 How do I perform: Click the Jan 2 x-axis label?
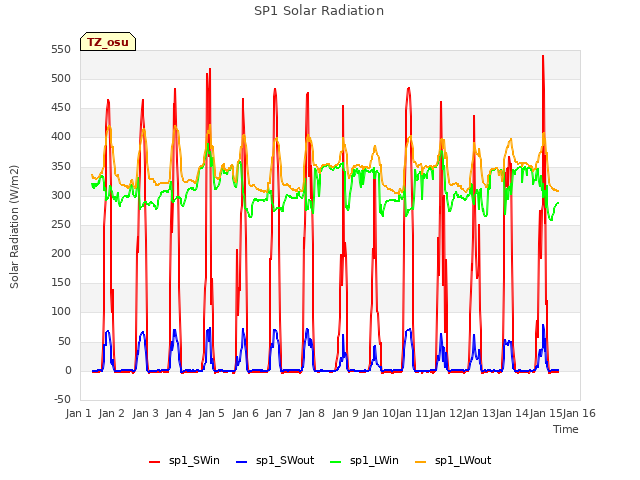point(111,413)
